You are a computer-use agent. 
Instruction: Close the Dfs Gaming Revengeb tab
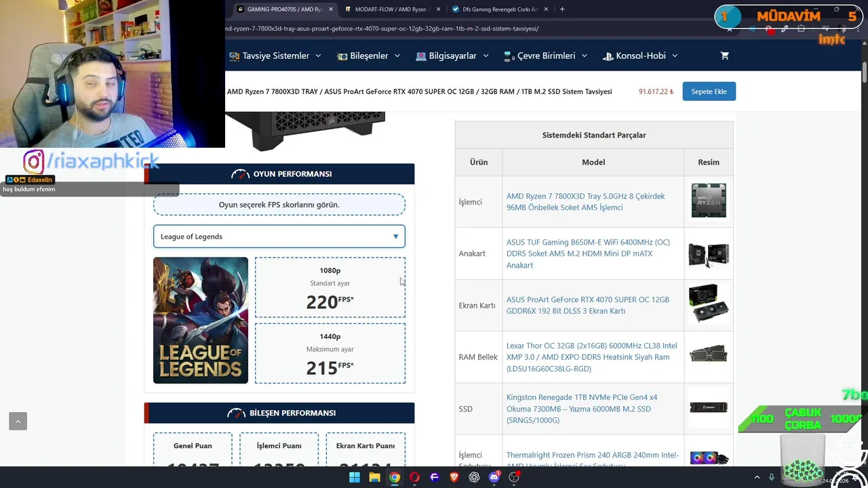click(x=547, y=9)
